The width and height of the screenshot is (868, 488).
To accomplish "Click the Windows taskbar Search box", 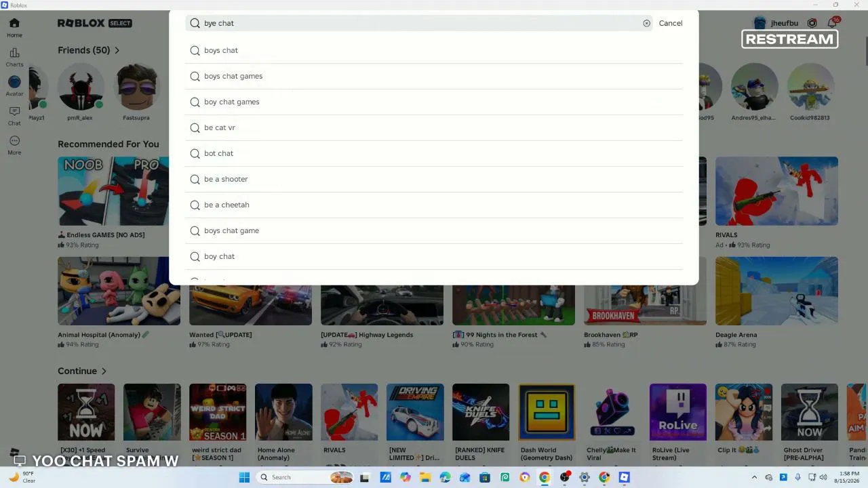I will (306, 477).
